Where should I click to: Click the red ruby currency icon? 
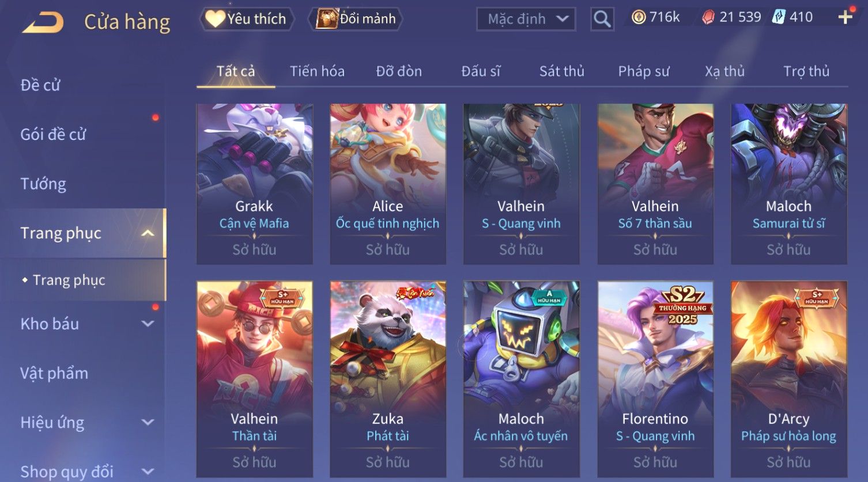point(708,17)
